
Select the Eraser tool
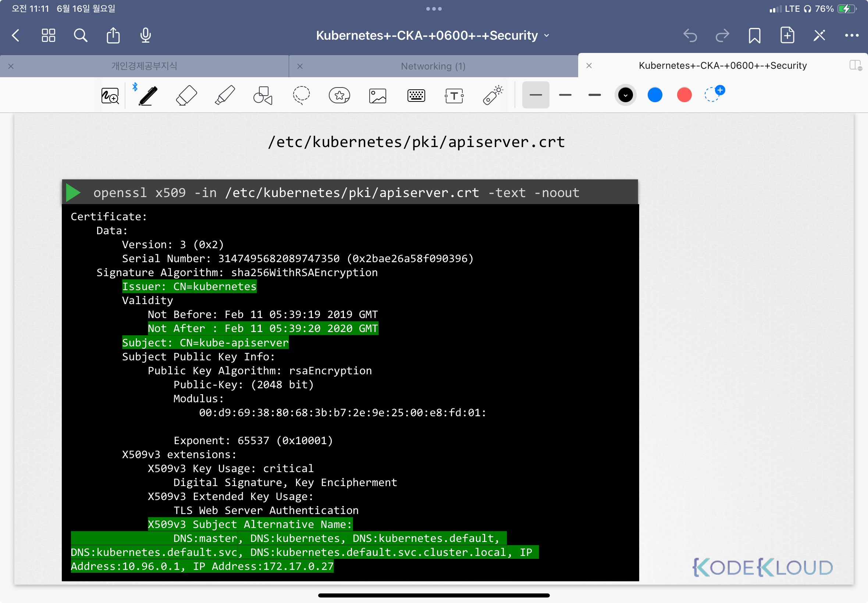click(186, 95)
